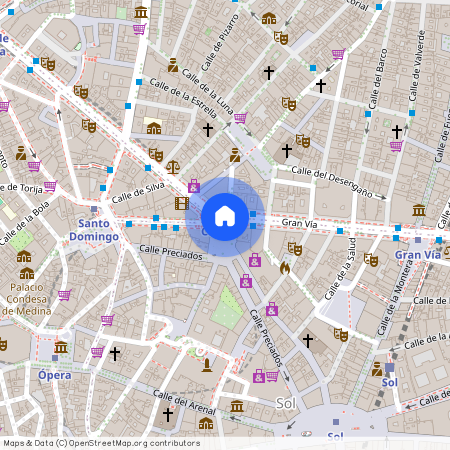Select the Calle del Desengaño street label
The width and height of the screenshot is (450, 450).
pyautogui.click(x=332, y=182)
